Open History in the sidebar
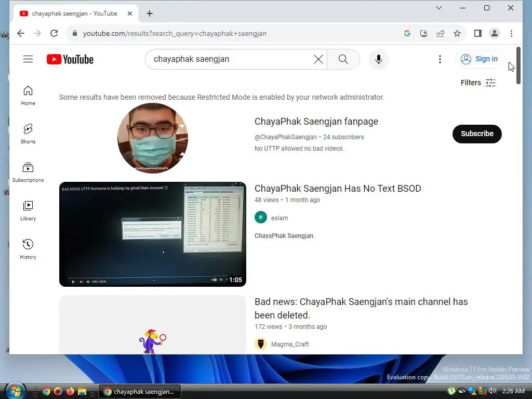This screenshot has height=399, width=532. coord(28,249)
